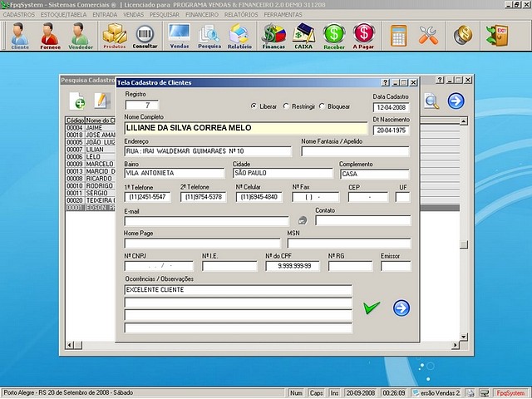532x399 pixels.
Task: Open the CADASTROS menu
Action: [x=19, y=15]
